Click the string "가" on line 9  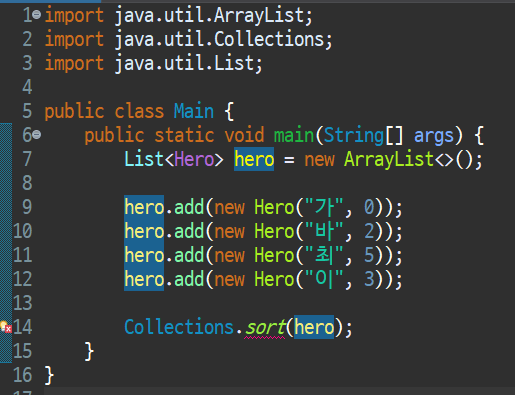tap(324, 207)
